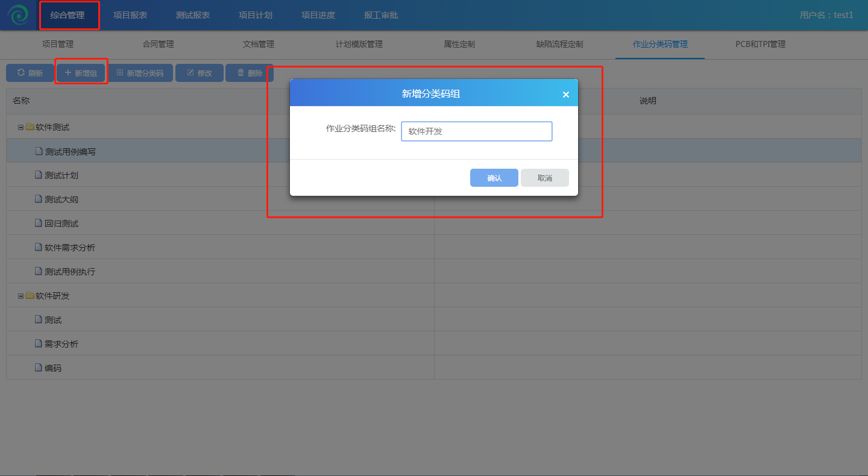Click the 作业分类码组名称 input field
Screen dimensions: 868x476
476,131
